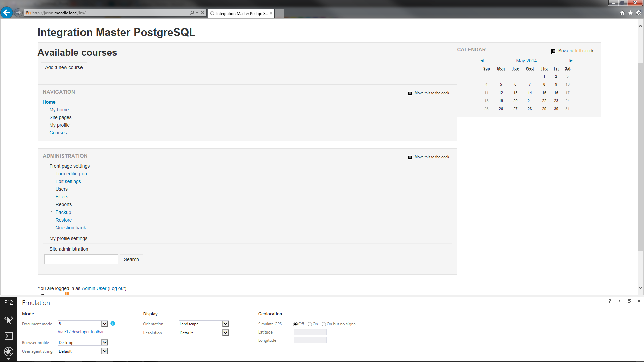Click Turn editing on

coord(71,174)
